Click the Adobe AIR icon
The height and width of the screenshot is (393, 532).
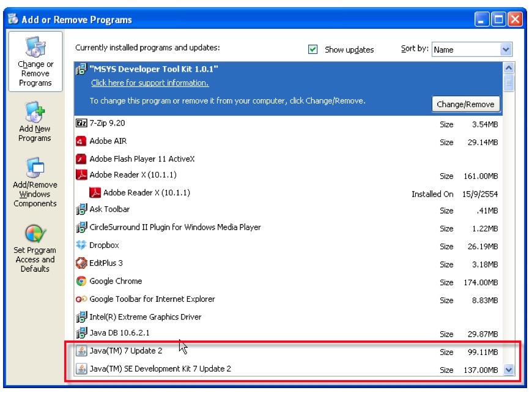[x=81, y=141]
